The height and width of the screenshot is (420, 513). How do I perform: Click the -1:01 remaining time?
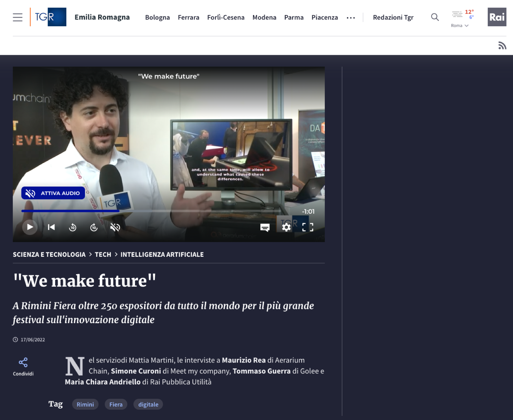pyautogui.click(x=308, y=212)
